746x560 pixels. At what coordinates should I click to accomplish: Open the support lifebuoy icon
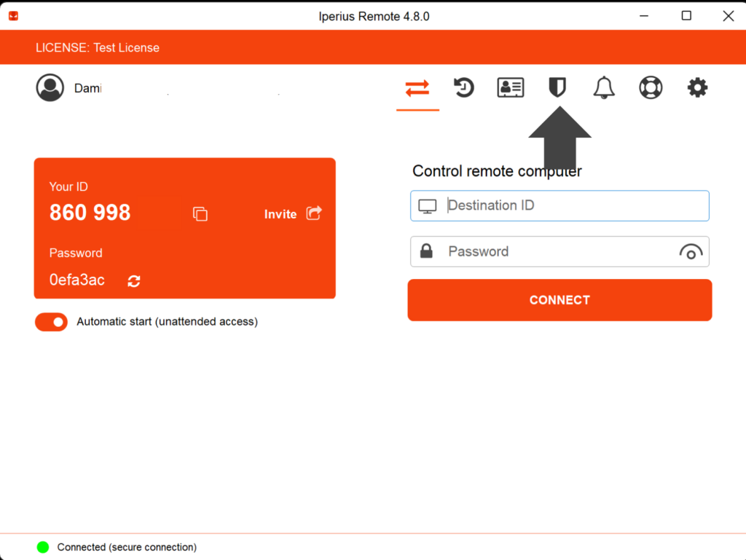[x=651, y=87]
